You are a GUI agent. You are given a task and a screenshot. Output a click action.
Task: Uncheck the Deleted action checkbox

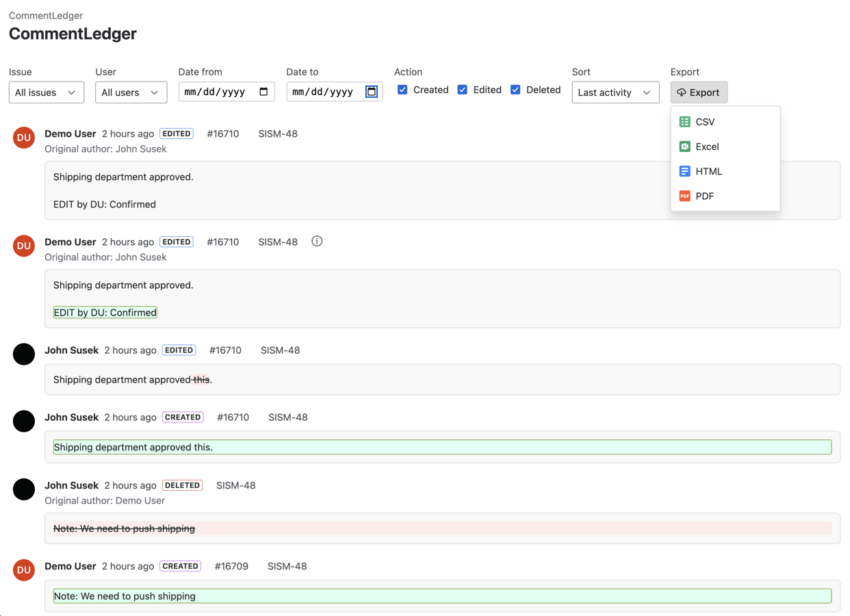pos(515,90)
